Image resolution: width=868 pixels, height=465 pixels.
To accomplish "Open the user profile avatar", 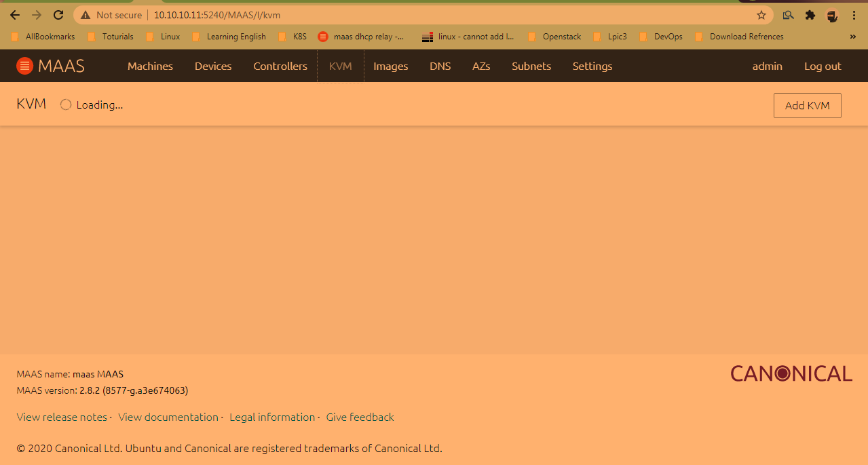I will pos(832,15).
